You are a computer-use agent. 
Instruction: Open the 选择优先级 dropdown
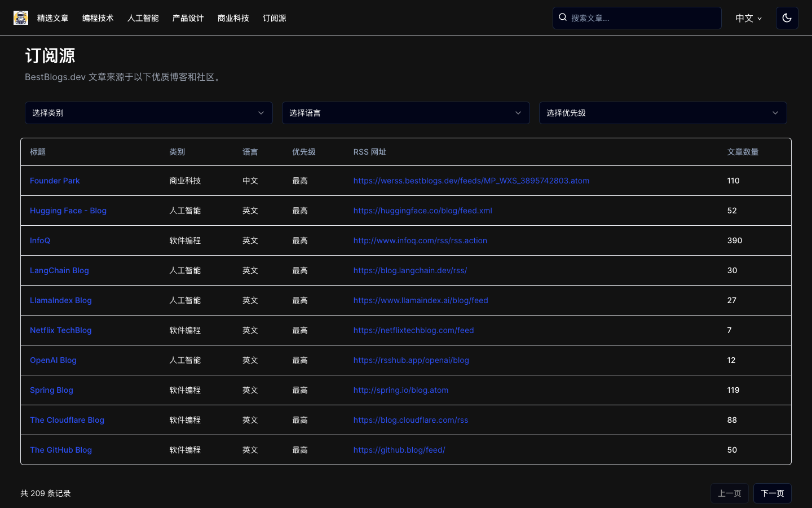click(663, 113)
